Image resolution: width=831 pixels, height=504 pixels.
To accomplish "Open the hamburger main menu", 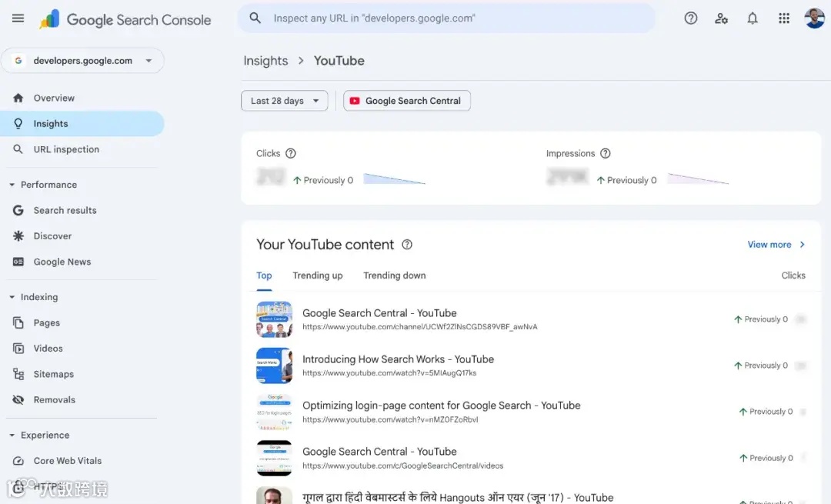I will tap(18, 18).
